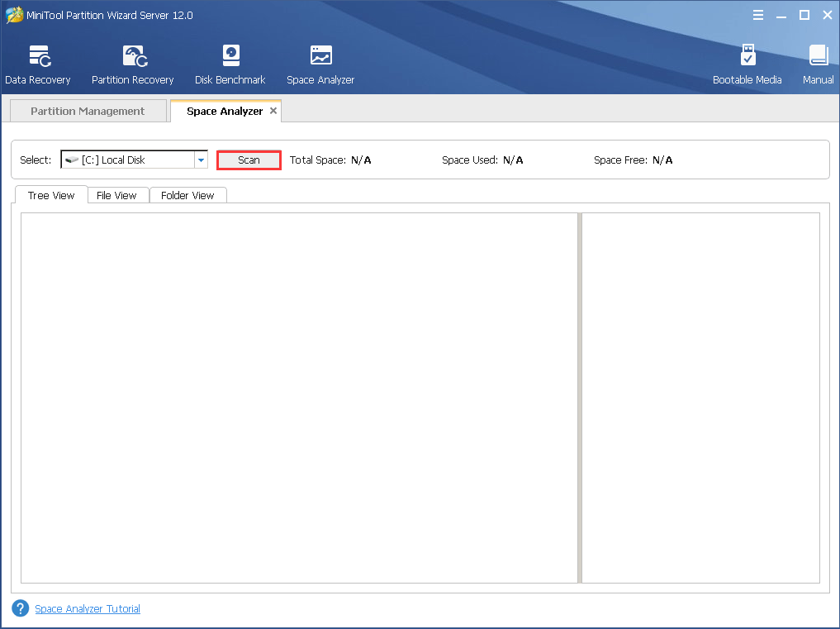Viewport: 840px width, 629px height.
Task: Maximize the MiniTool window
Action: [804, 15]
